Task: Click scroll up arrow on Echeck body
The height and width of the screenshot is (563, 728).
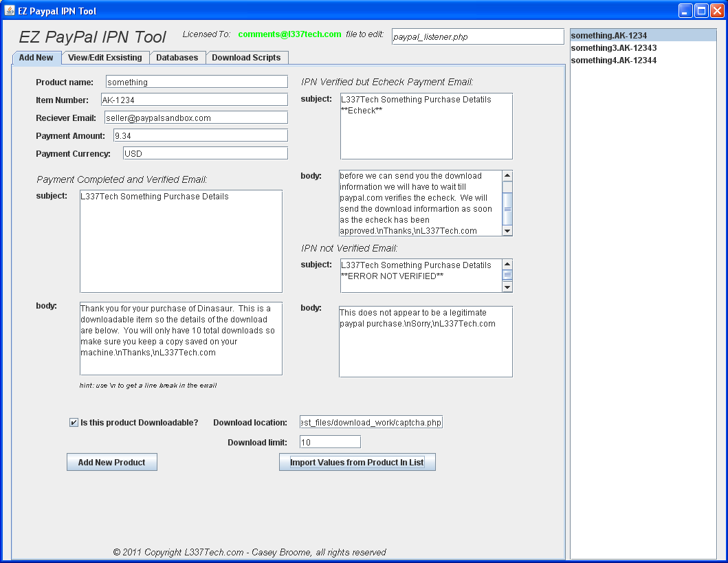Action: [507, 175]
